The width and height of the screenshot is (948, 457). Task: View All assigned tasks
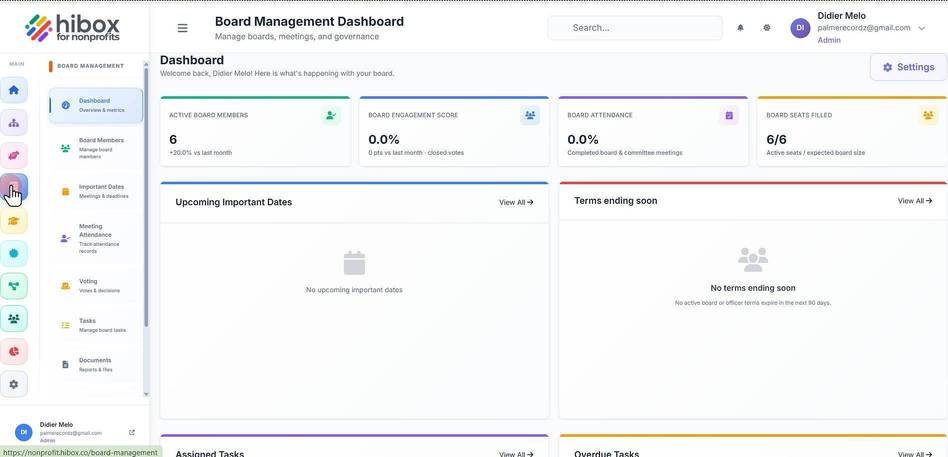(516, 454)
